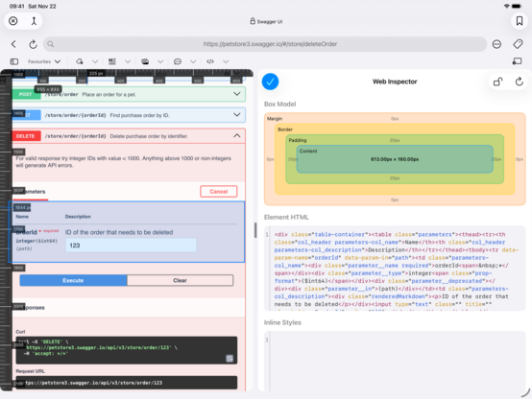Tap the layout tool icon in the toolbar
The height and width of the screenshot is (399, 532).
pyautogui.click(x=112, y=61)
